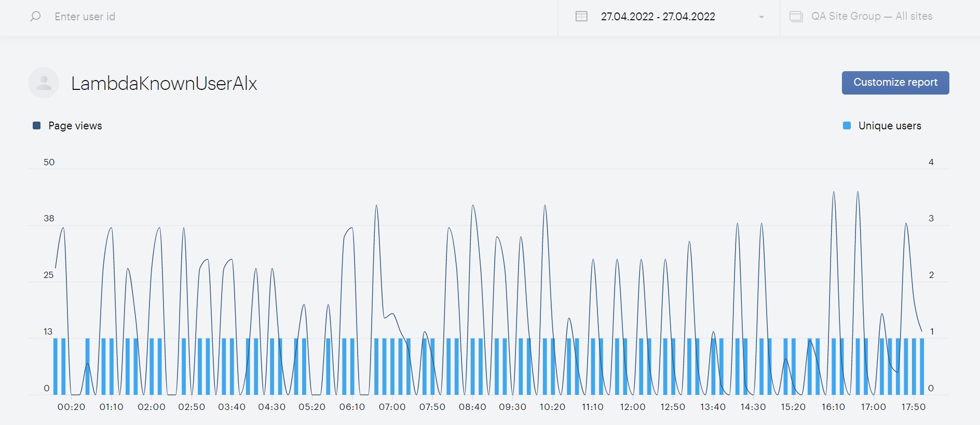Click the 13:40 time axis label

click(x=713, y=407)
